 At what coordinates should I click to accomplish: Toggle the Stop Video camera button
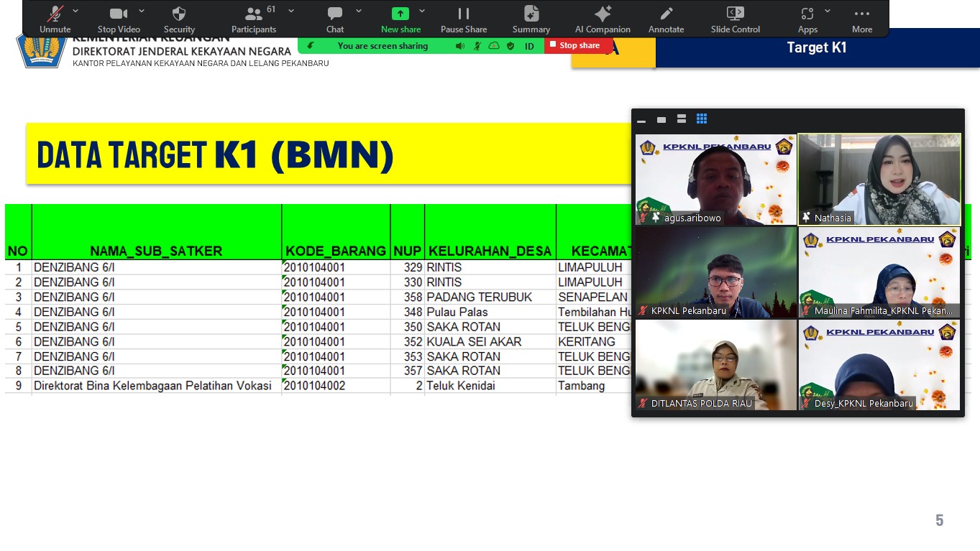pyautogui.click(x=119, y=19)
